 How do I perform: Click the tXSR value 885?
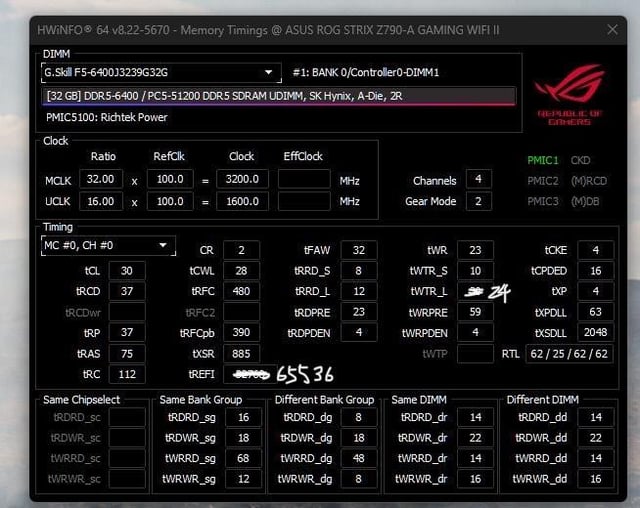pyautogui.click(x=241, y=354)
